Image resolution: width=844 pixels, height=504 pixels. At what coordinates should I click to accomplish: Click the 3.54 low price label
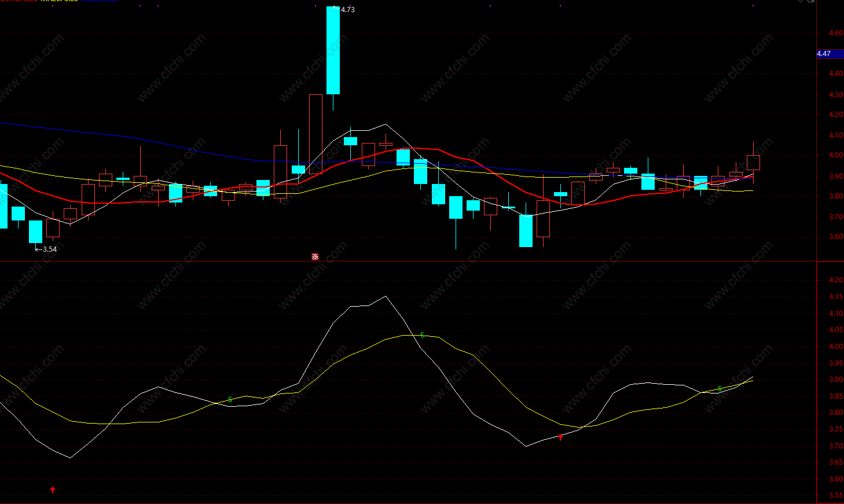point(50,249)
